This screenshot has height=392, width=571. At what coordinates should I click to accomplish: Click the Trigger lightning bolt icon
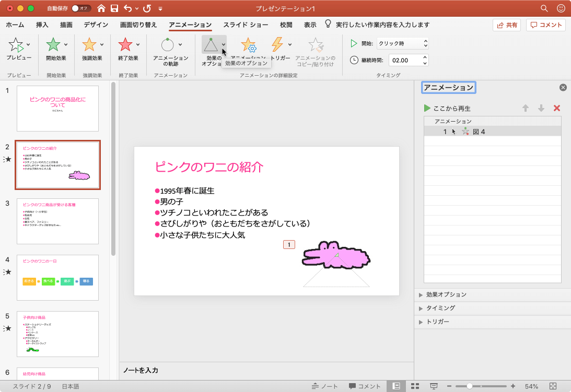pyautogui.click(x=277, y=45)
